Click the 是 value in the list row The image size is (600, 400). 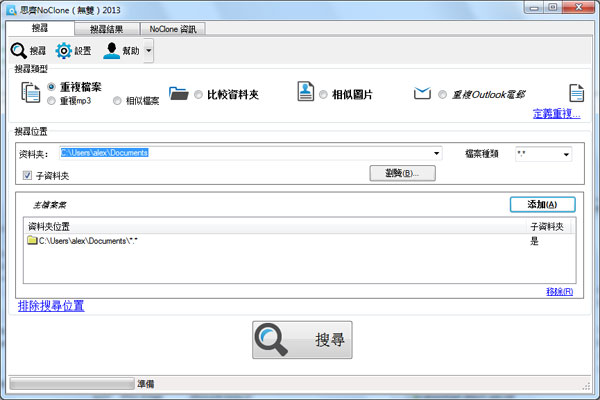534,241
